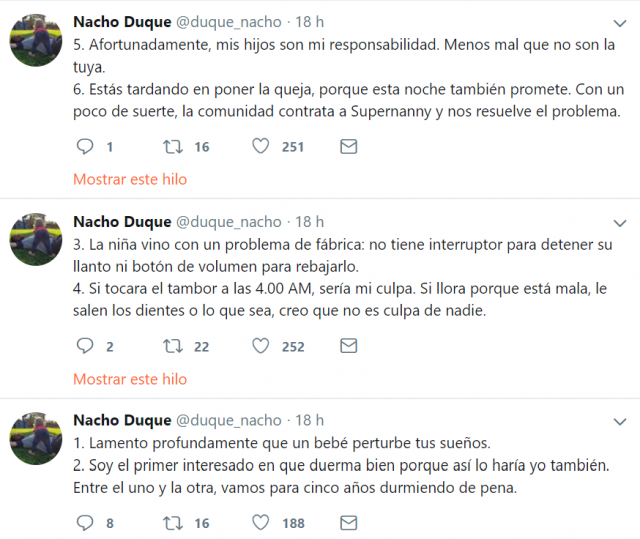Reply to the tweet with 251 likes
Screen dimensions: 640x539
[85, 147]
